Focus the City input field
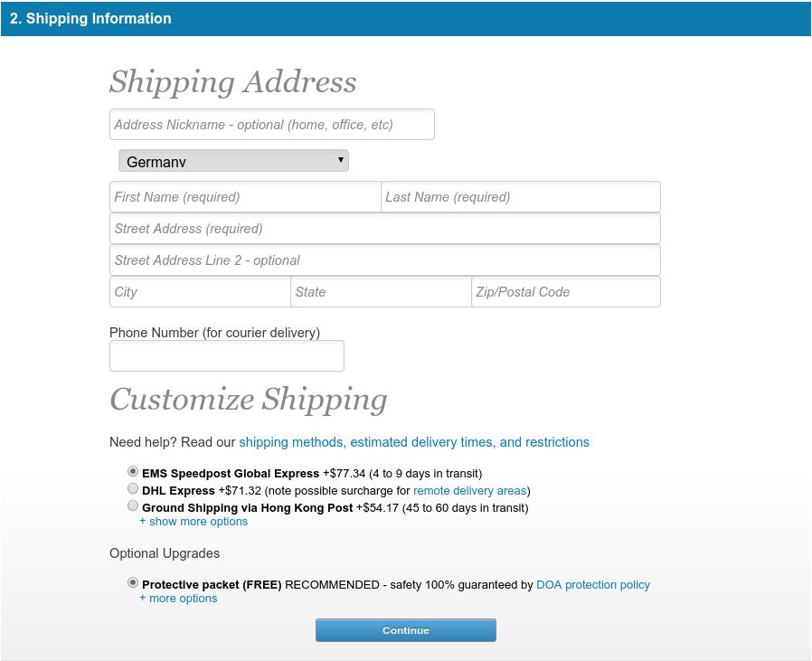 200,292
